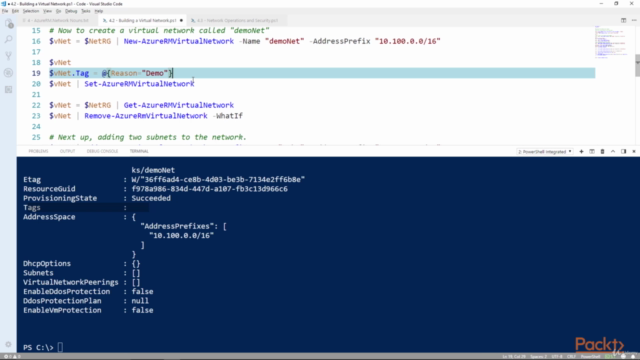
Task: Click Get-AzureRMVirtualNetwork on line 22
Action: pos(179,105)
